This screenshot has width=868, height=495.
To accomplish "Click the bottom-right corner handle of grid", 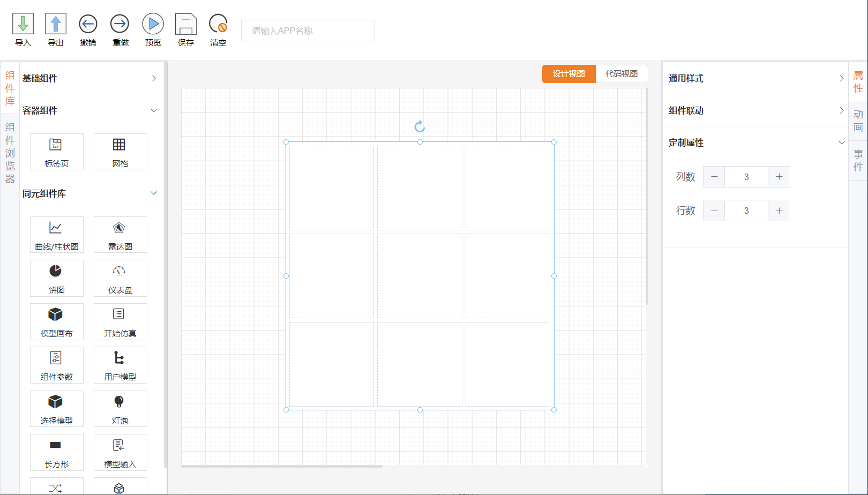I will (x=554, y=410).
